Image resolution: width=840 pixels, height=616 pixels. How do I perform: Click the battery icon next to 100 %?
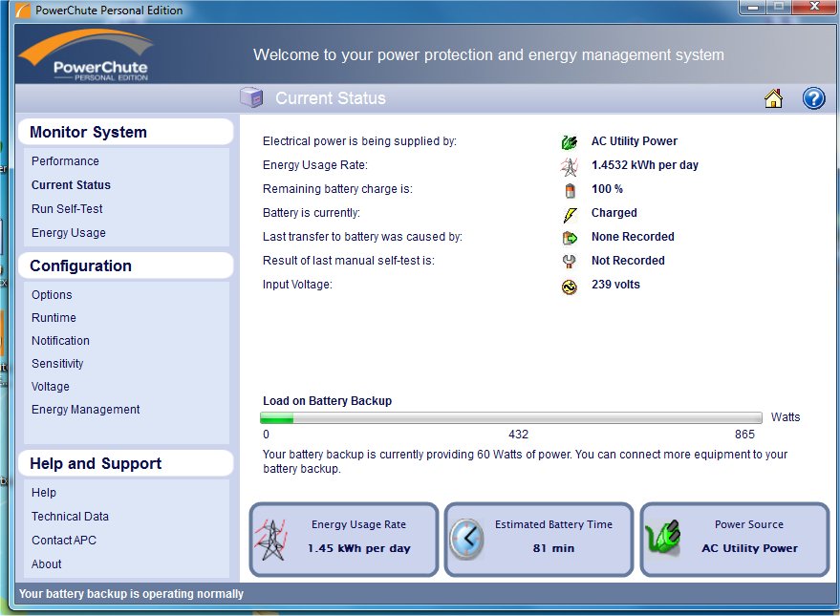click(570, 190)
